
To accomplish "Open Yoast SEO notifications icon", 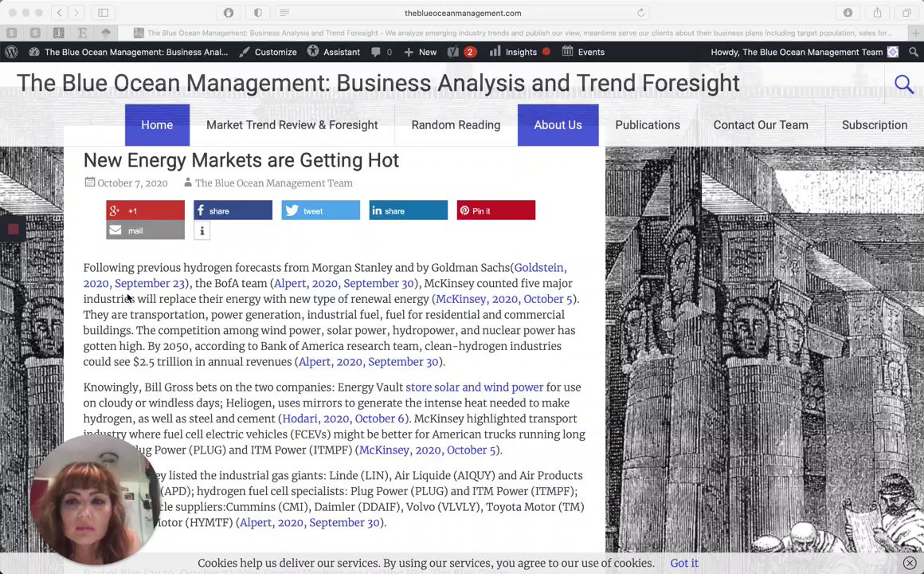I will [x=461, y=52].
